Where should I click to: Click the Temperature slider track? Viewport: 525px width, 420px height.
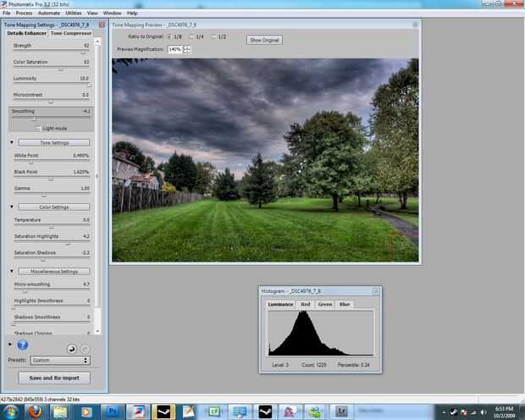point(51,226)
